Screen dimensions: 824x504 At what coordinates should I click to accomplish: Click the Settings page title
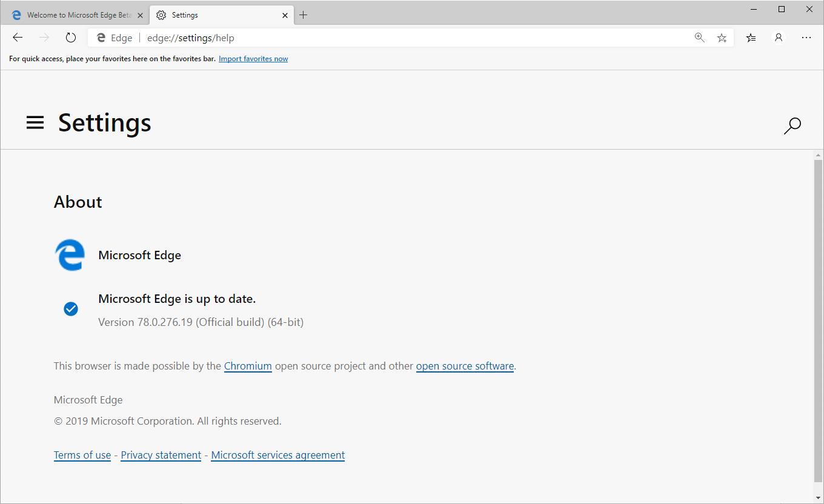(x=105, y=123)
